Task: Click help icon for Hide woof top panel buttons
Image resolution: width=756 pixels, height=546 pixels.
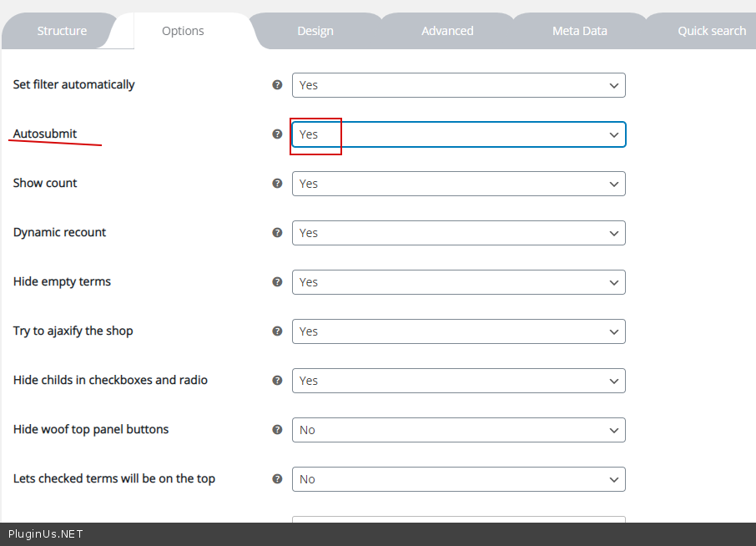Action: (x=277, y=430)
